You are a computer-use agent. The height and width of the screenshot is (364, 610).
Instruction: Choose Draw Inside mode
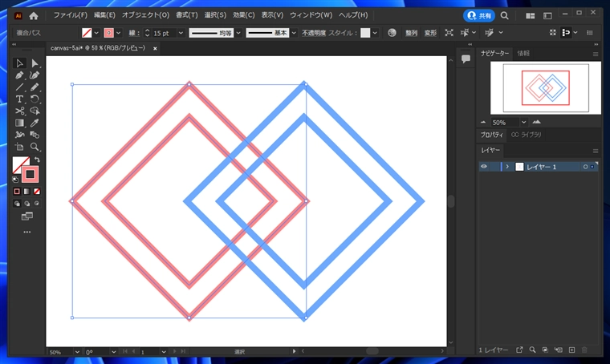pyautogui.click(x=37, y=203)
